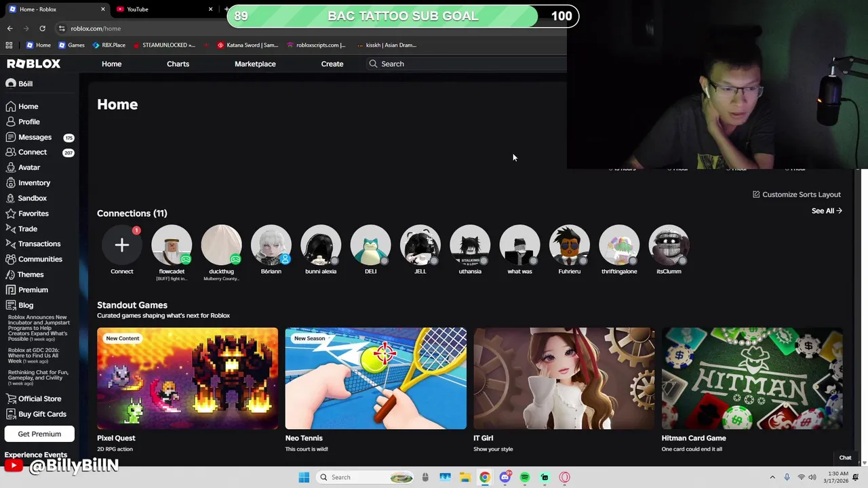Click the Roblox search field

click(468, 64)
